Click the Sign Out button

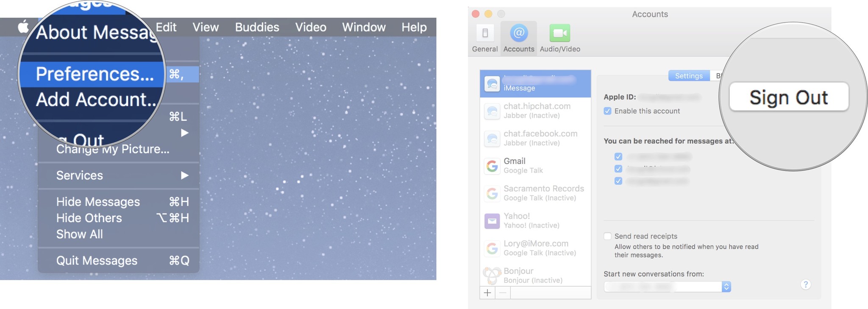point(789,97)
